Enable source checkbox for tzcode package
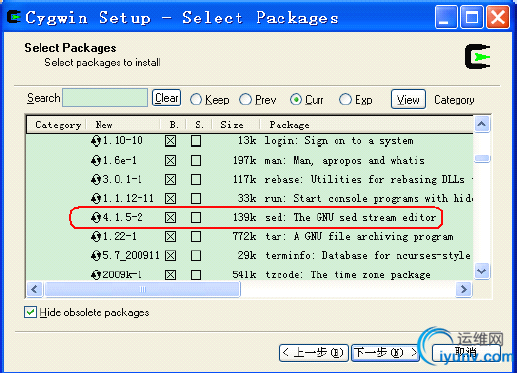Screen dimensions: 520x373 coord(196,275)
